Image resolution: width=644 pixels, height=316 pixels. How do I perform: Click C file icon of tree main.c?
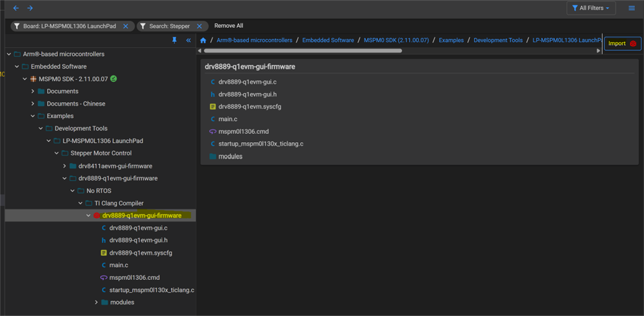(x=104, y=265)
